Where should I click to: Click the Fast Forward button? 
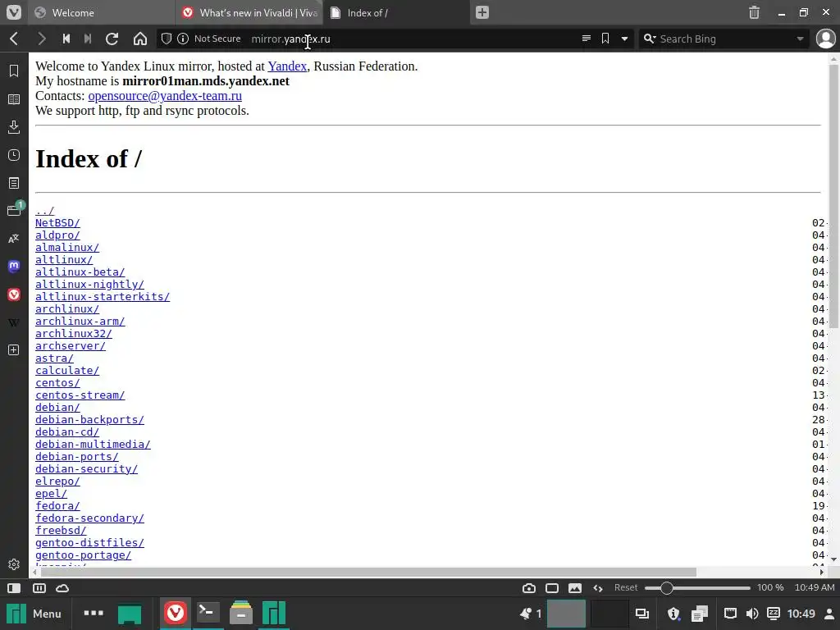(x=88, y=39)
